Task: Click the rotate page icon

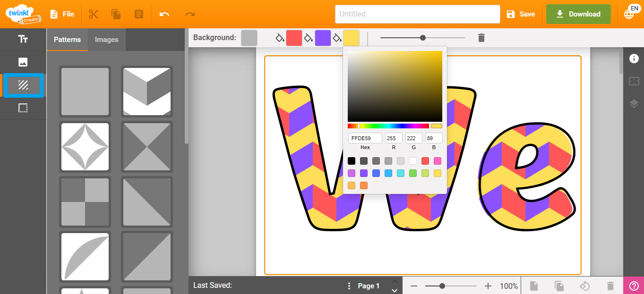Action: pos(584,286)
